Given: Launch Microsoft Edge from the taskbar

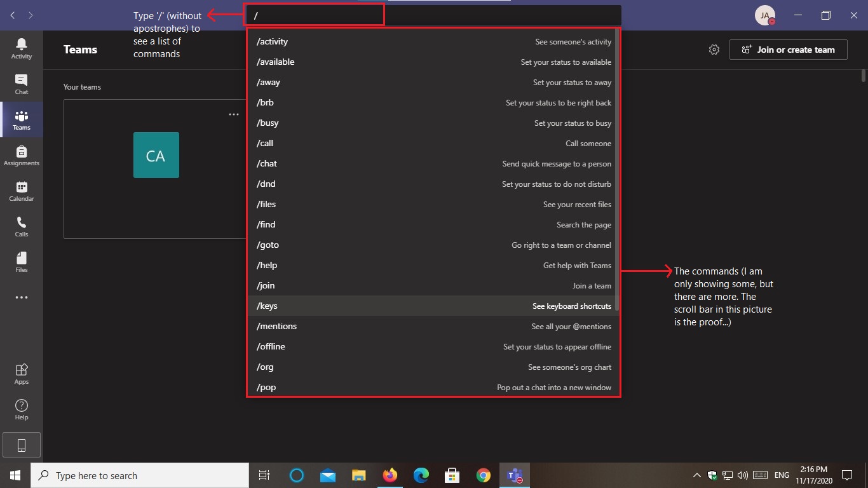Looking at the screenshot, I should 421,475.
